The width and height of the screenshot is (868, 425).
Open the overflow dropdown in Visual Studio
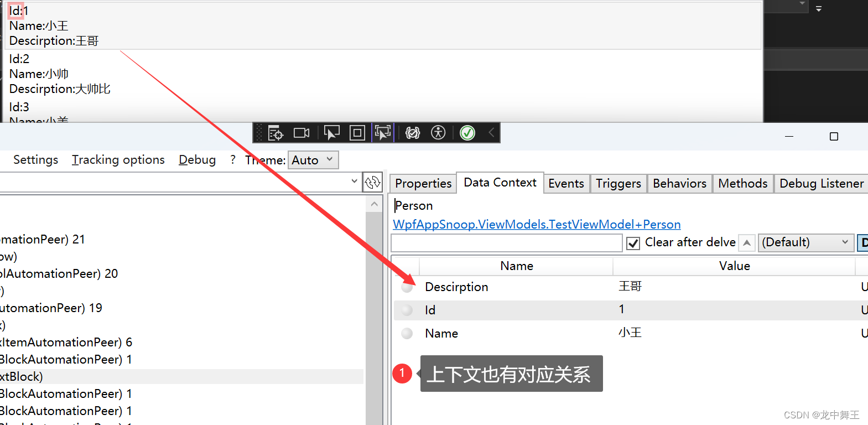click(819, 9)
